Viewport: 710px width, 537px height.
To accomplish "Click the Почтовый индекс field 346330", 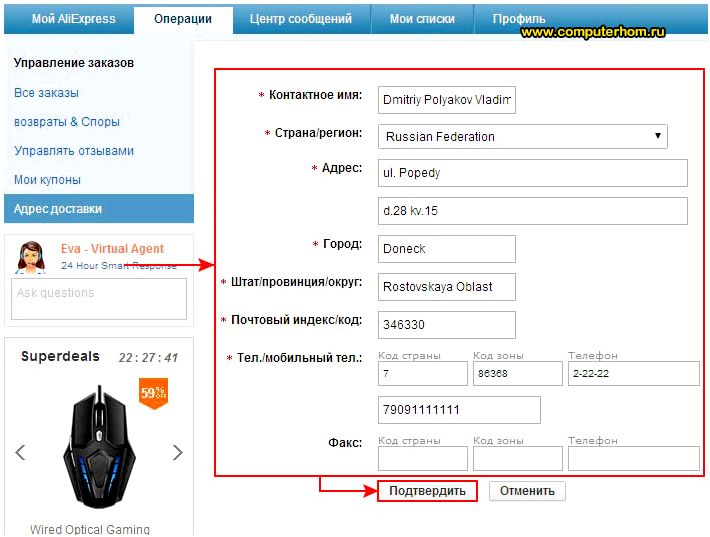I will coord(447,325).
